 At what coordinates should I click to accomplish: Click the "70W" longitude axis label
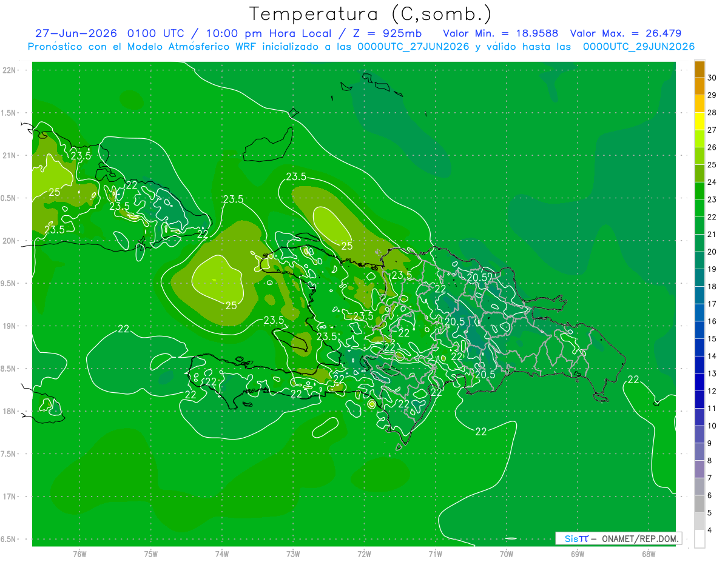point(507,554)
